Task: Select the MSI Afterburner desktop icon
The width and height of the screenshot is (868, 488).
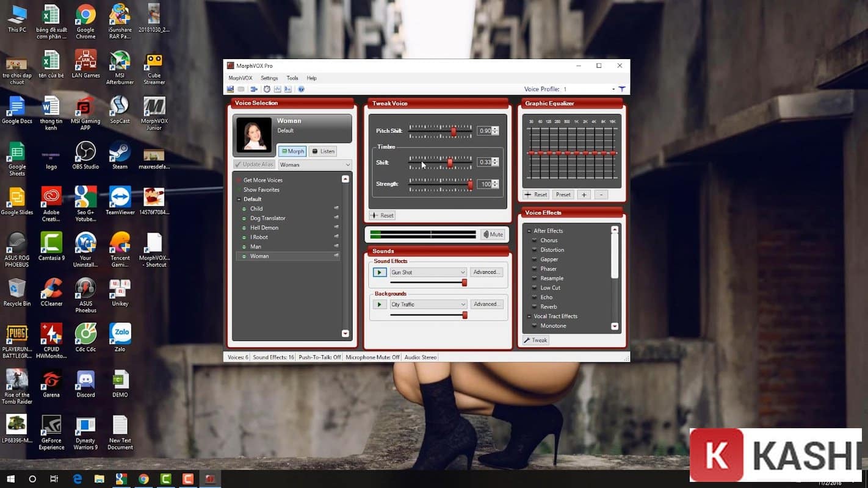Action: [120, 68]
